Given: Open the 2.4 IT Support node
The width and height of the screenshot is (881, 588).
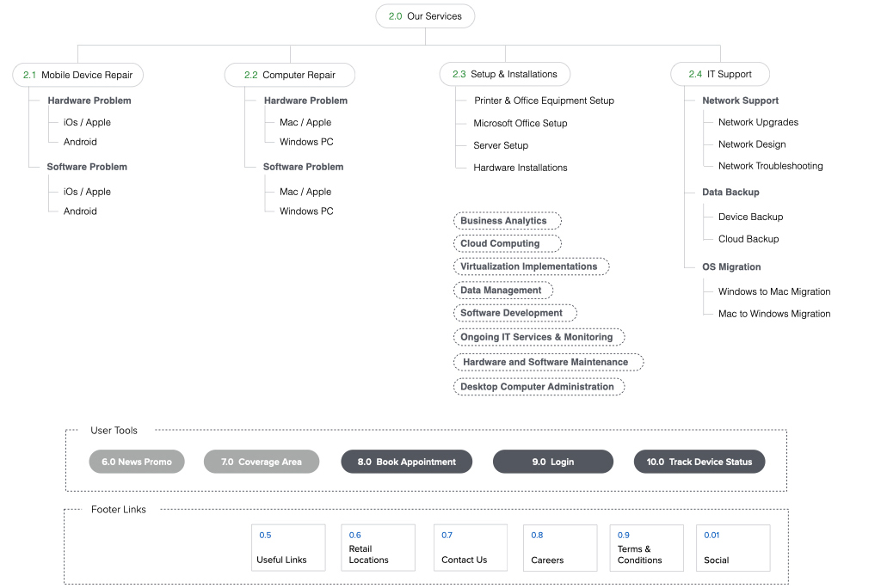Looking at the screenshot, I should (720, 73).
